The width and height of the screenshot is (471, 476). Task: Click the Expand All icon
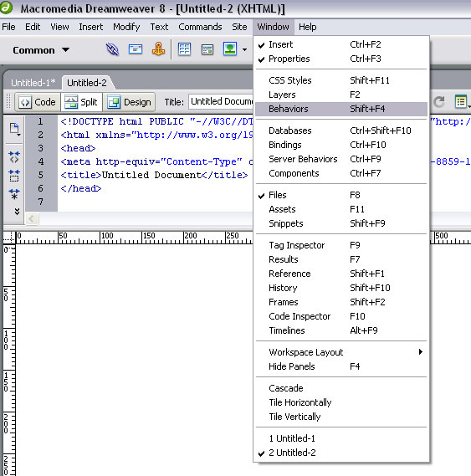click(14, 194)
